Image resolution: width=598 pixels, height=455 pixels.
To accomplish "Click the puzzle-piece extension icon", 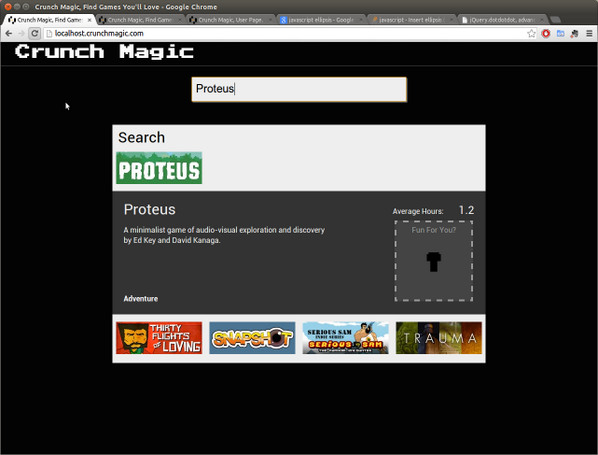I will pos(574,34).
